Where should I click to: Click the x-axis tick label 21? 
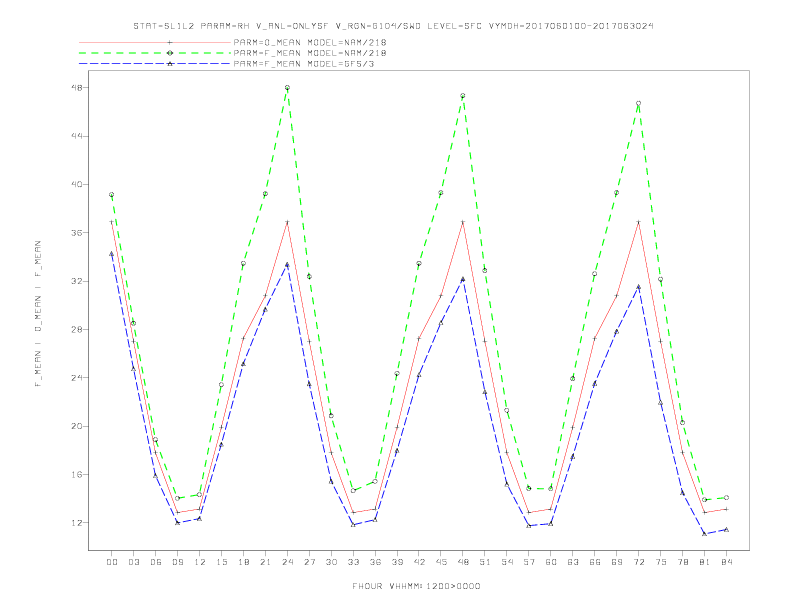pyautogui.click(x=265, y=562)
